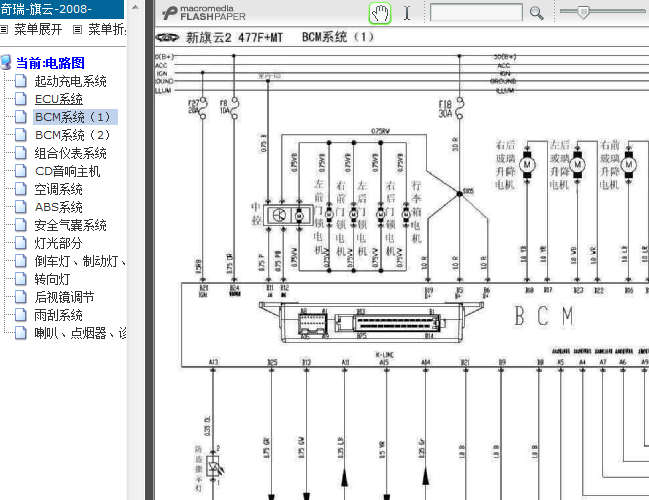
Task: Open CD音响主机 diagram
Action: tap(67, 171)
